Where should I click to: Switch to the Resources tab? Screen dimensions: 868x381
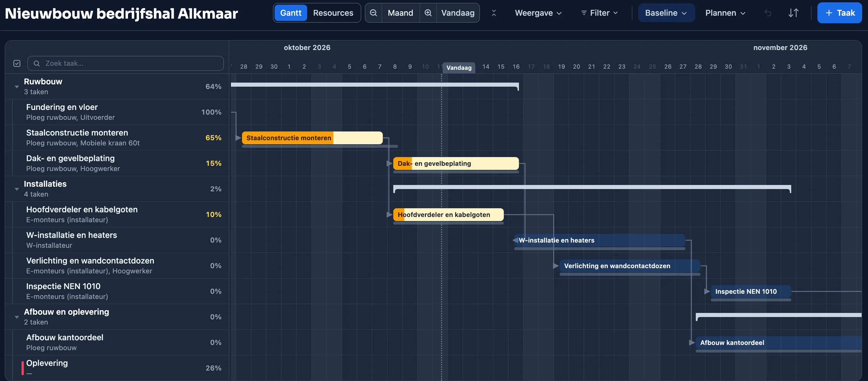coord(333,13)
